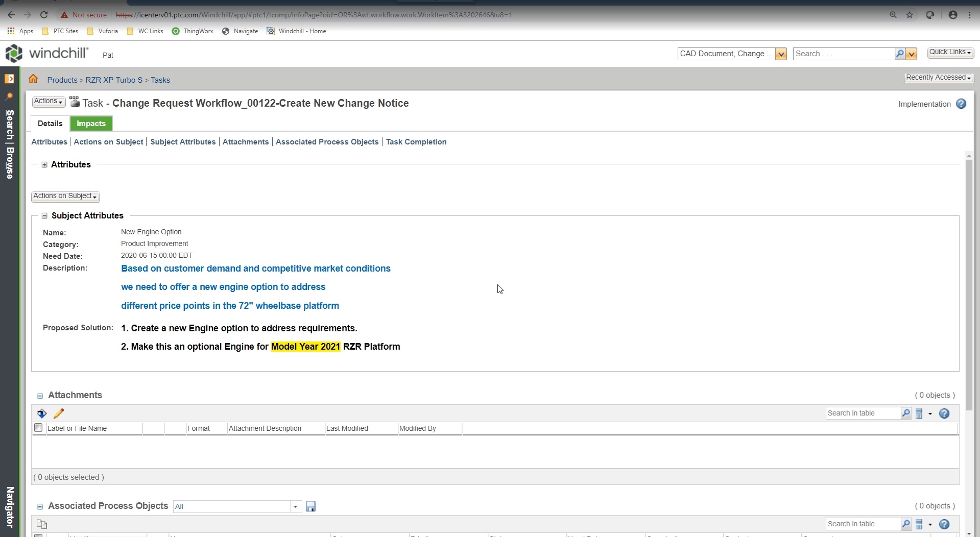
Task: Open Associated Process Objects table view icon
Action: coord(923,524)
